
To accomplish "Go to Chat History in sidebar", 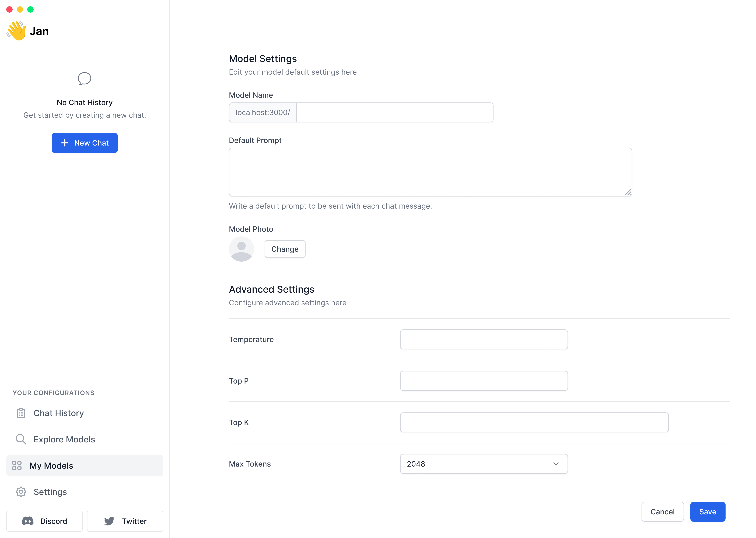I will point(59,413).
